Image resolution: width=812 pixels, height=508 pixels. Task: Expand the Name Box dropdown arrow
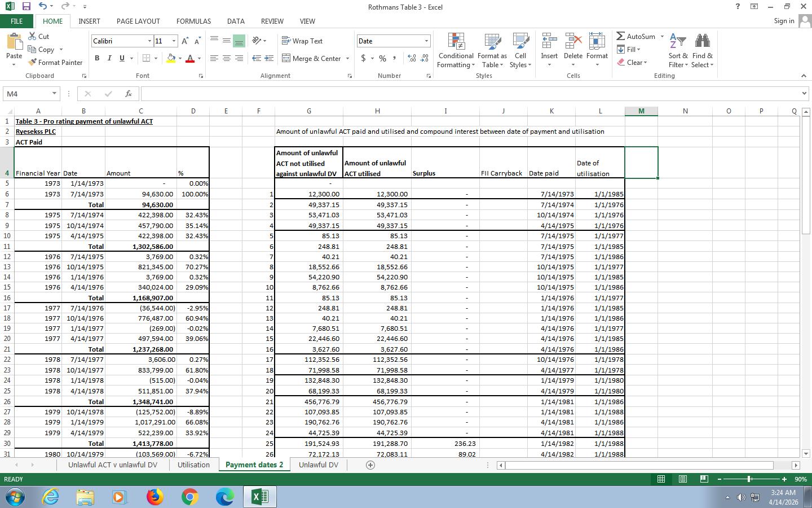point(54,94)
